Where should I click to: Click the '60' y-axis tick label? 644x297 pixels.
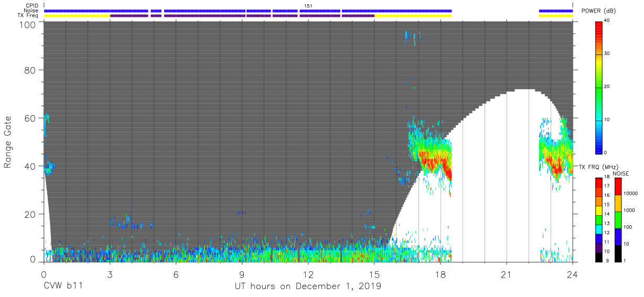(30, 118)
